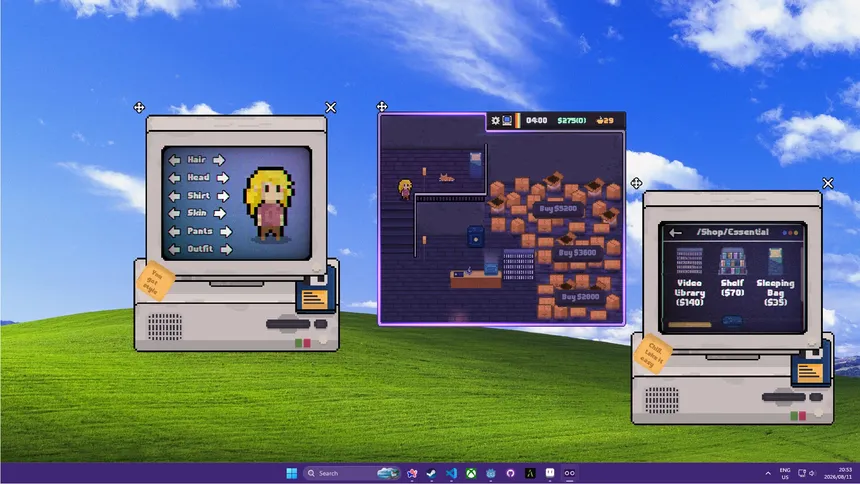Click the blonde player character in the game
The height and width of the screenshot is (484, 860).
pos(405,189)
